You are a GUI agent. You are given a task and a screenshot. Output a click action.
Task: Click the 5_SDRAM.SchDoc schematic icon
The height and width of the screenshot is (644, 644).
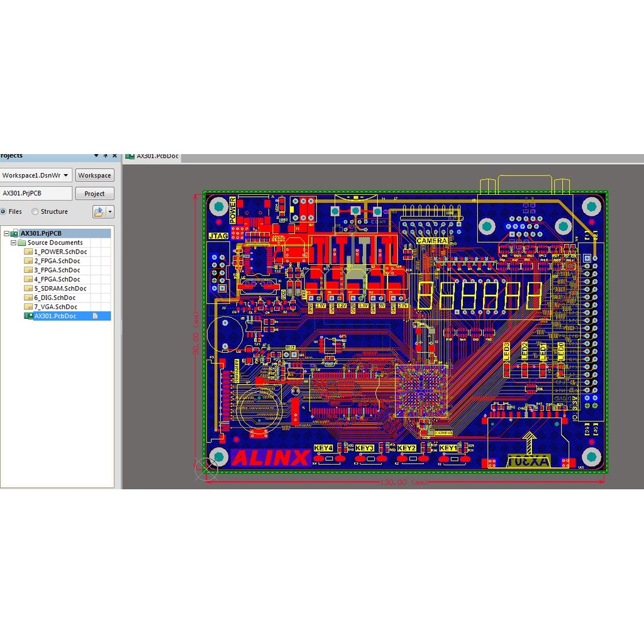pyautogui.click(x=28, y=288)
